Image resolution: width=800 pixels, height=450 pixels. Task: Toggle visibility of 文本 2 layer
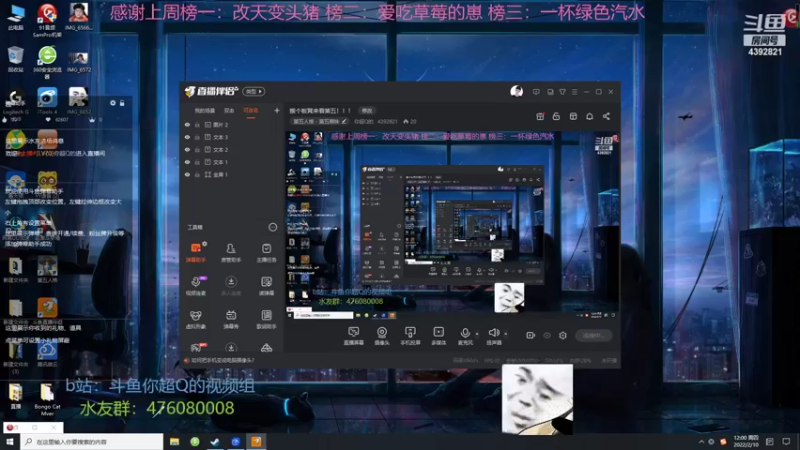187,149
